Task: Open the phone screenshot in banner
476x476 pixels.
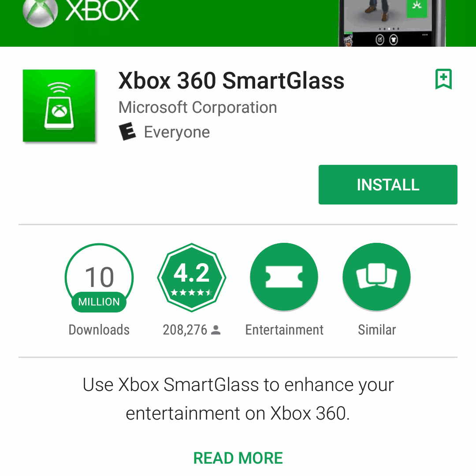Action: pos(392,23)
